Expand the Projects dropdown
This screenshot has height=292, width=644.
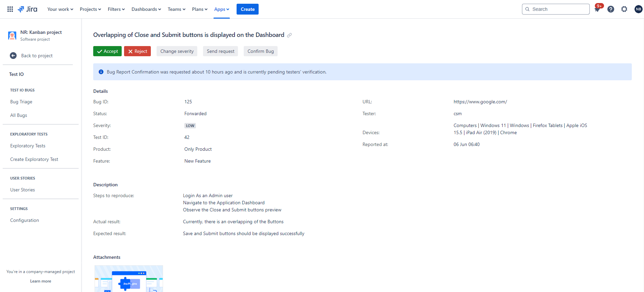90,9
